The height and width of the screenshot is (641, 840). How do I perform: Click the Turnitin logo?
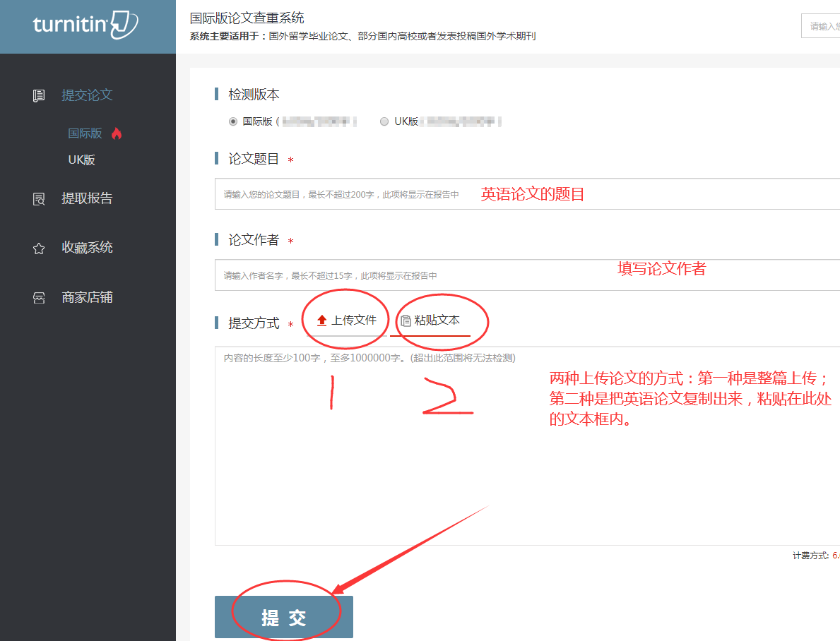85,25
